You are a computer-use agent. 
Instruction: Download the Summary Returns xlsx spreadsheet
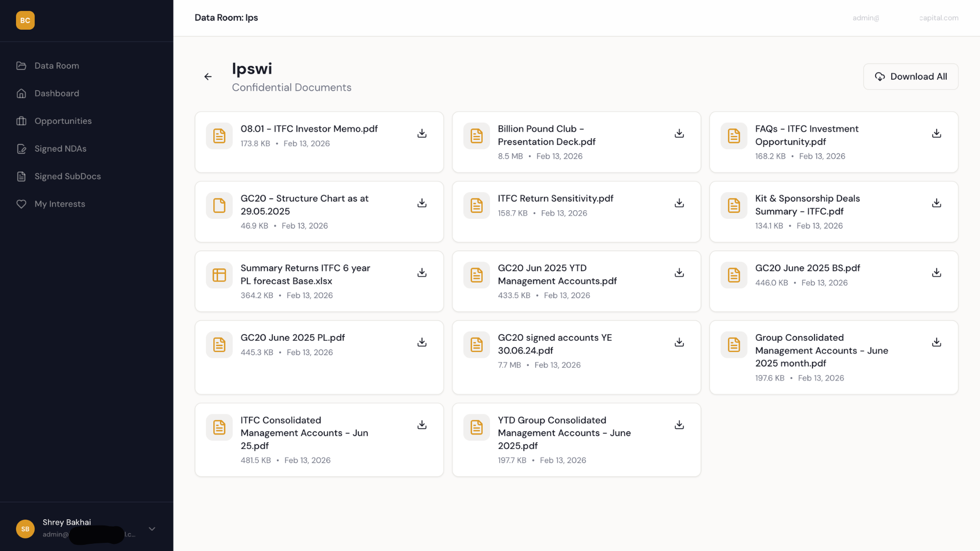(422, 273)
